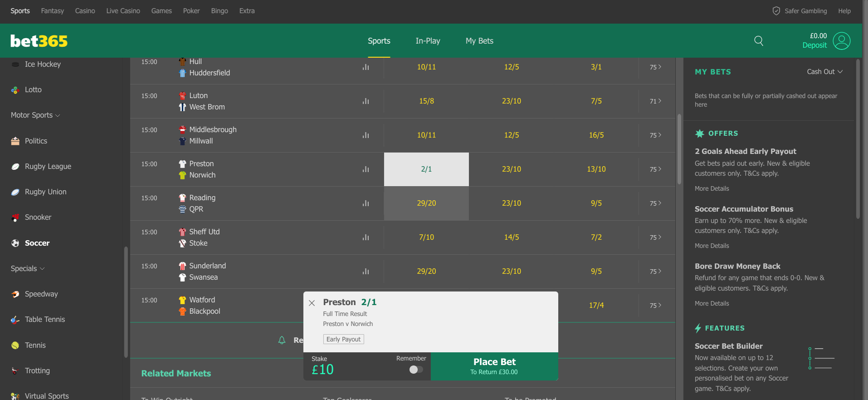Viewport: 868px width, 400px height.
Task: Expand the Specials sidebar section
Action: (x=28, y=269)
